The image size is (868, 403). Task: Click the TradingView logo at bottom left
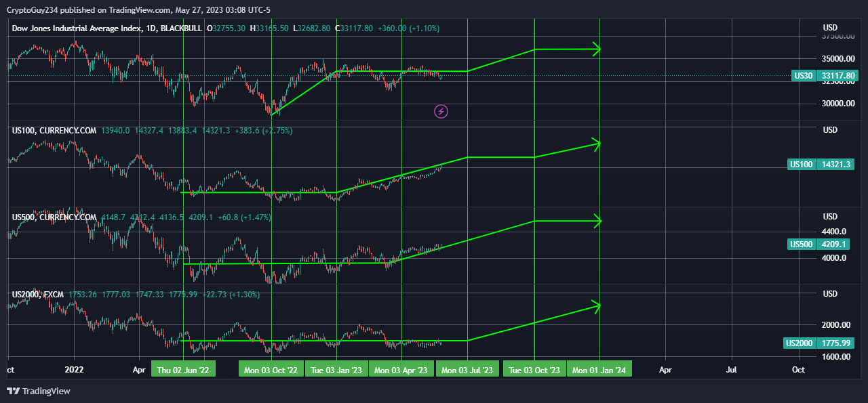point(38,391)
